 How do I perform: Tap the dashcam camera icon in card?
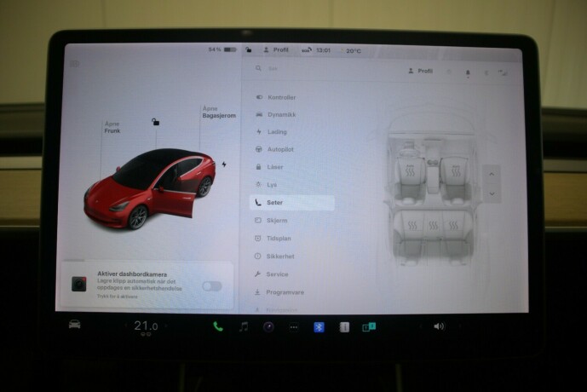[x=79, y=284]
